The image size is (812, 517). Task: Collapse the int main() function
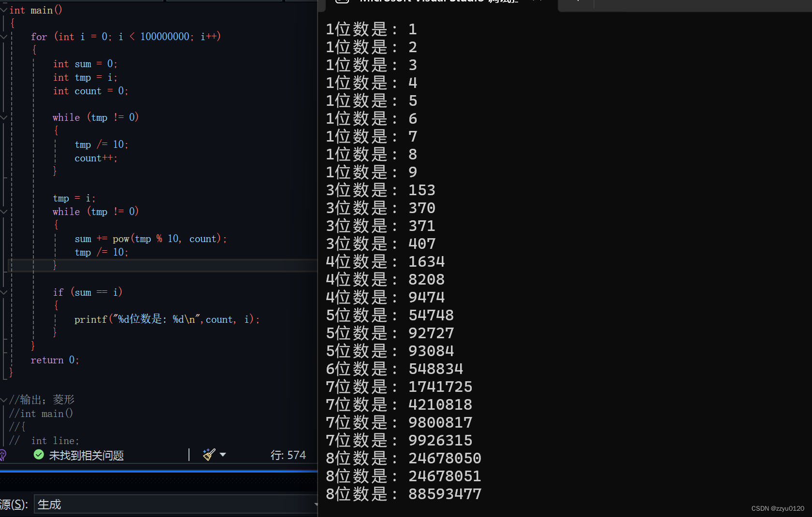[x=4, y=10]
